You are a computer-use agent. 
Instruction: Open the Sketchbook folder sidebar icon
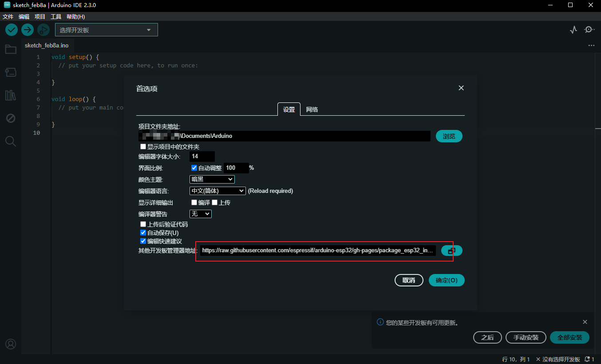coord(11,49)
